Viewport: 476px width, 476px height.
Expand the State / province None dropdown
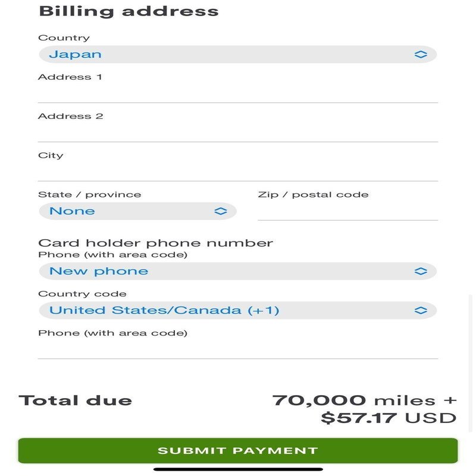[x=137, y=211]
